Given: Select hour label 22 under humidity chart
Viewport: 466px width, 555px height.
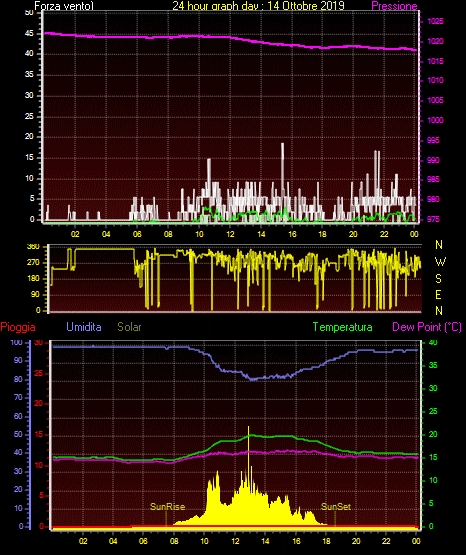Looking at the screenshot, I should [386, 542].
